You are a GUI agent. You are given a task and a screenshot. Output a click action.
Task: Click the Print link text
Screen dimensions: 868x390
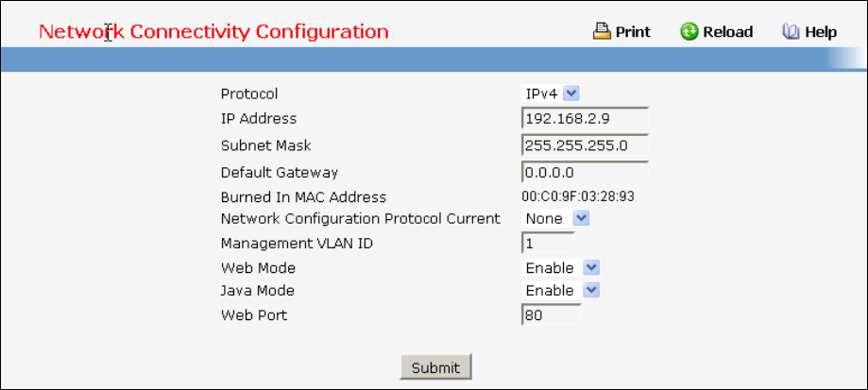click(633, 32)
